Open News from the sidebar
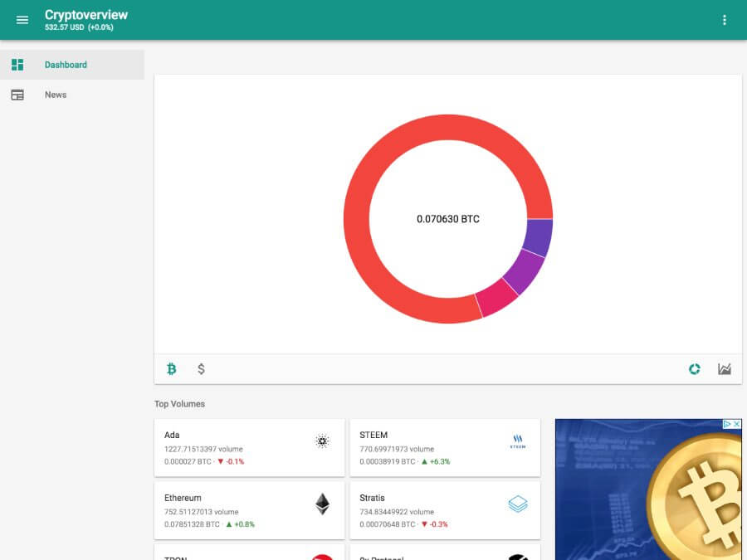 pyautogui.click(x=56, y=95)
